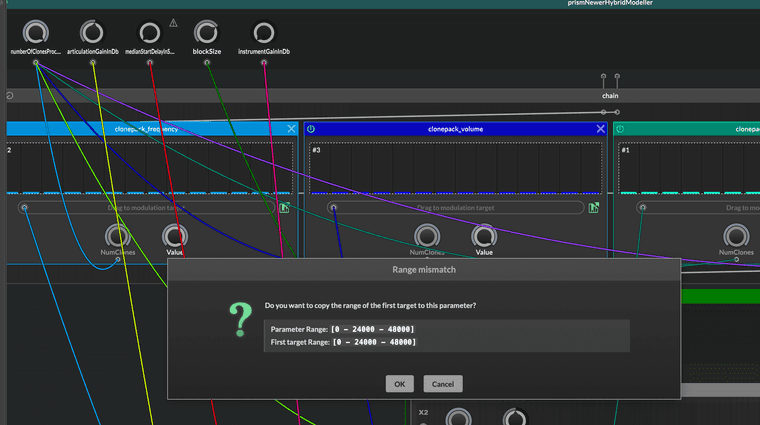Viewport: 760px width, 425px height.
Task: Click the clonepack_frequency NumClones knob
Action: [117, 236]
